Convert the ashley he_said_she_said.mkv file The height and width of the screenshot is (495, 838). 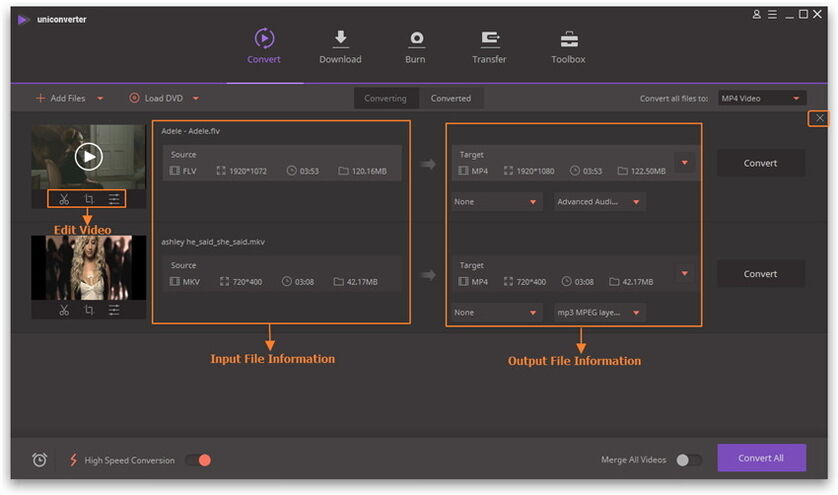click(760, 274)
